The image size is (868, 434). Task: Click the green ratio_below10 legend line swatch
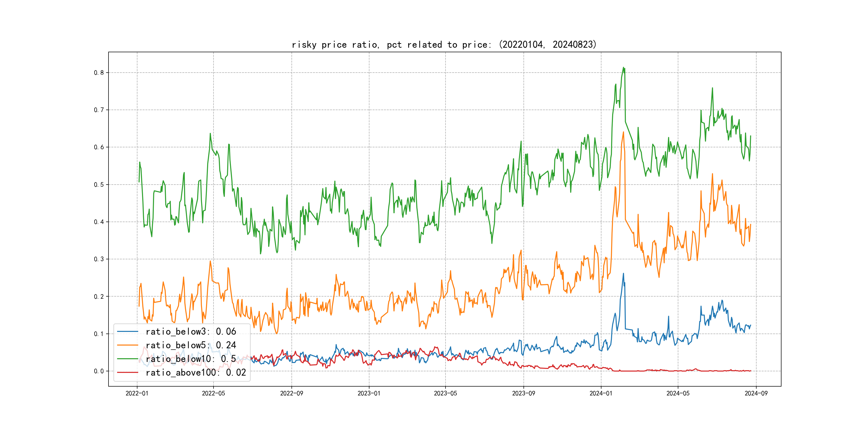127,359
